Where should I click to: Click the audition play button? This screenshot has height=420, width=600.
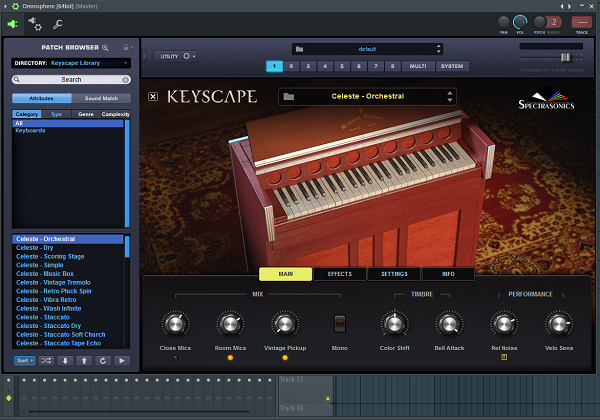pyautogui.click(x=122, y=360)
